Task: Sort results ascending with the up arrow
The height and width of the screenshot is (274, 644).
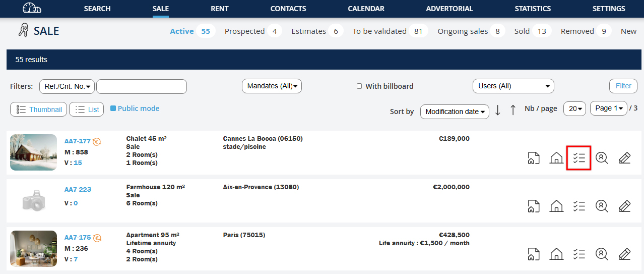Action: tap(513, 110)
